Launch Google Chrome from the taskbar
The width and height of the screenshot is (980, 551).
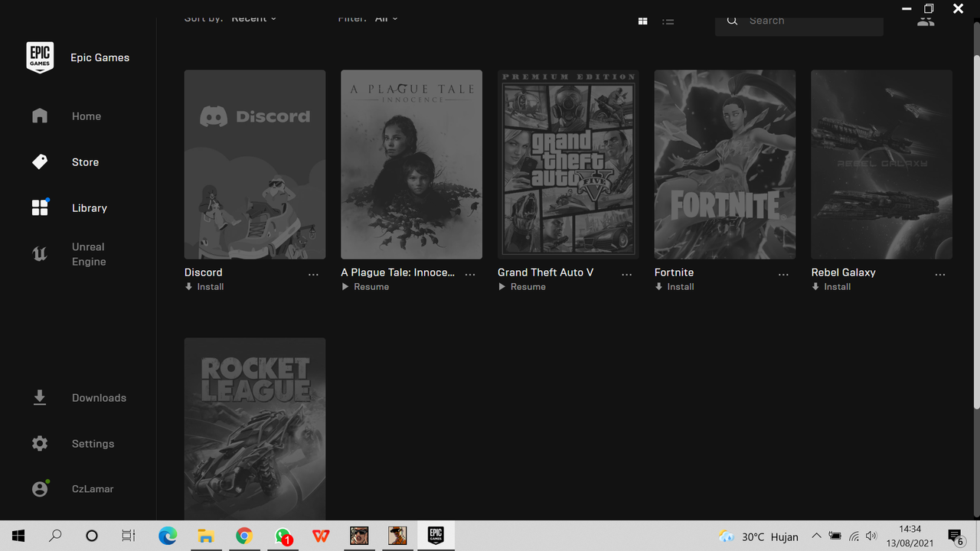coord(244,536)
